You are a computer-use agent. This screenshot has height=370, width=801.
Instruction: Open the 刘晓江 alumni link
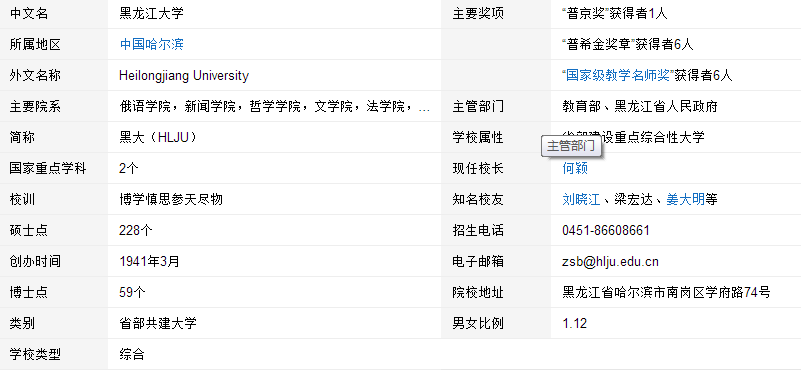click(x=581, y=199)
